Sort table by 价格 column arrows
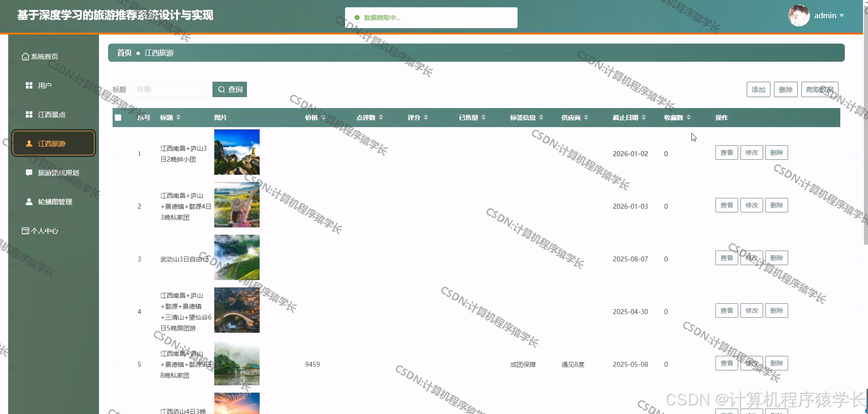 (x=323, y=118)
